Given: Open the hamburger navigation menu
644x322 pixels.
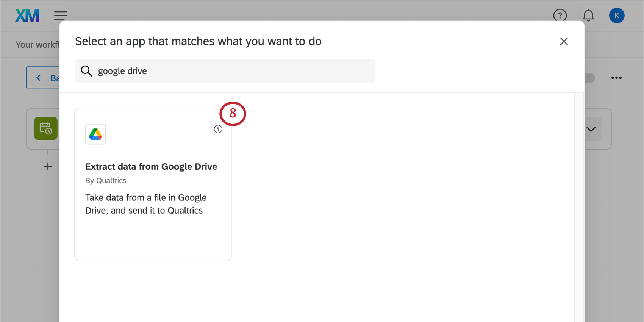Looking at the screenshot, I should tap(61, 16).
